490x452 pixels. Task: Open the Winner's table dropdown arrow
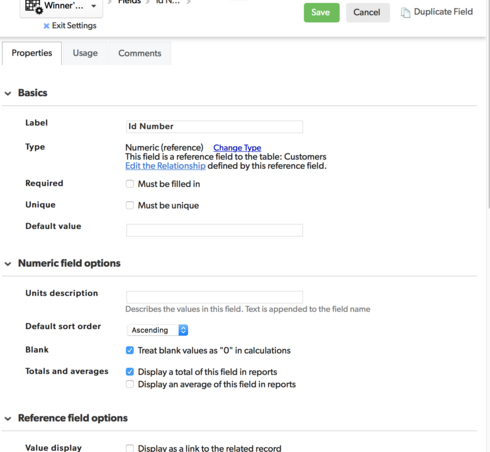94,6
